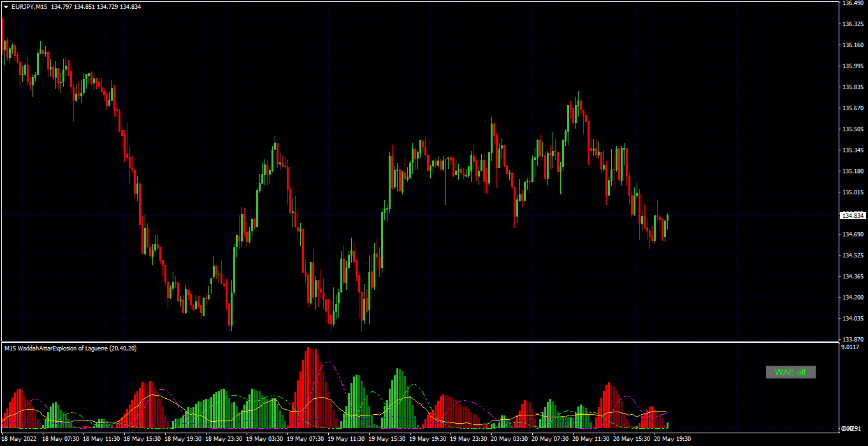Click the 135.015 price scale label
Image resolution: width=868 pixels, height=446 pixels.
point(853,192)
